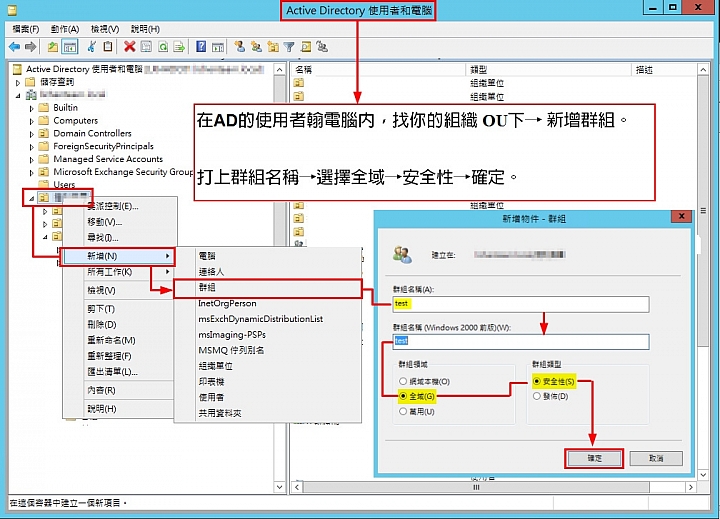Click the Create New Organizational Unit toolbar icon
720x519 pixels.
(x=273, y=46)
